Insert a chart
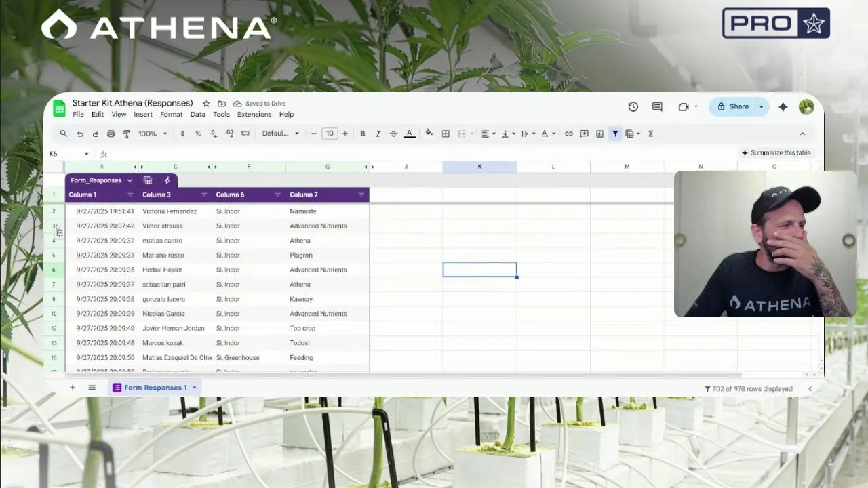 [x=599, y=134]
